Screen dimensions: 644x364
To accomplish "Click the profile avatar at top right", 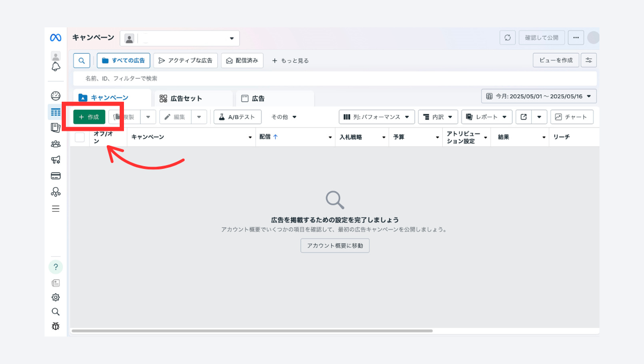I will (593, 38).
